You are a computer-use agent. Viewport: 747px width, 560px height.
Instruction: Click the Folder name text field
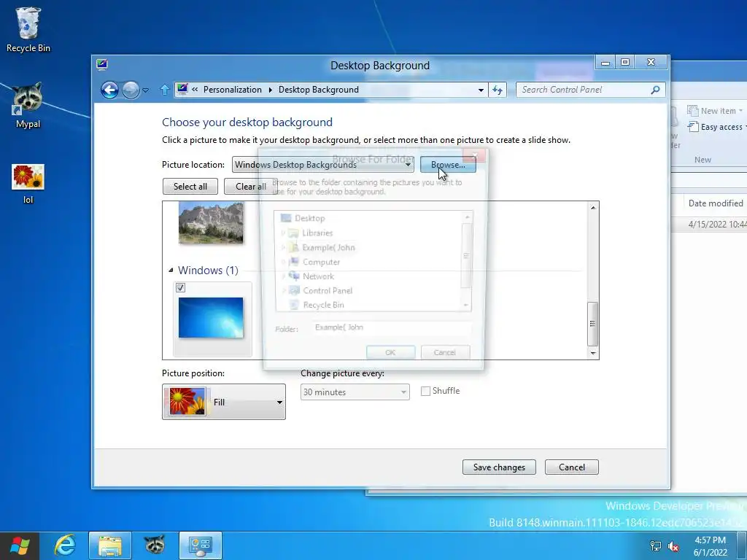click(392, 327)
